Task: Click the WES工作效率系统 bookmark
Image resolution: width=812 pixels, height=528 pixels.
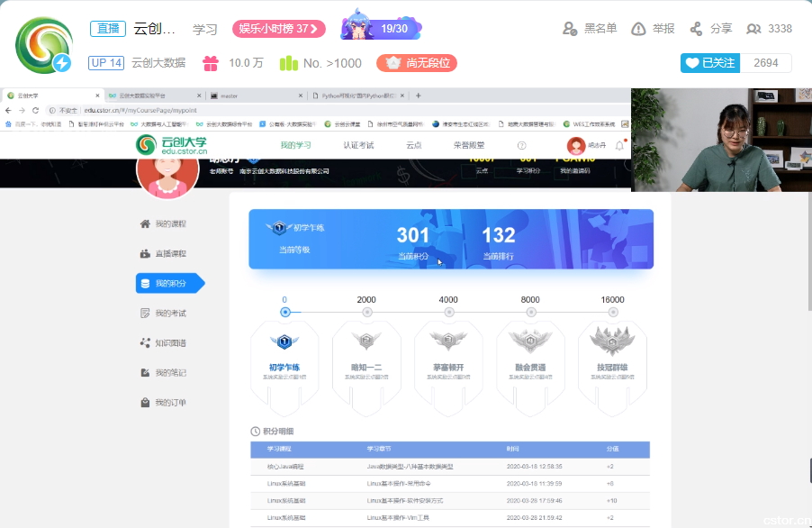Action: (590, 124)
